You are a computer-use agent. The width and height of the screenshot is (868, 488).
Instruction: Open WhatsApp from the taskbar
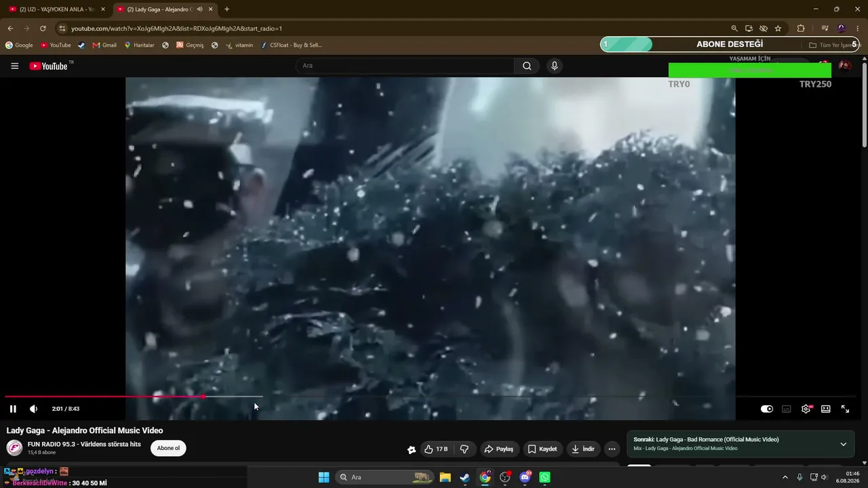click(545, 477)
